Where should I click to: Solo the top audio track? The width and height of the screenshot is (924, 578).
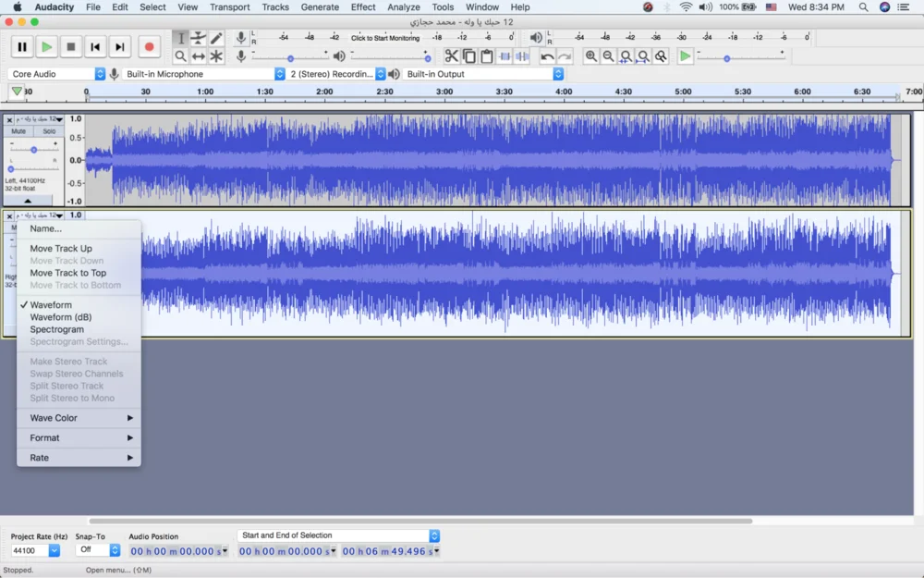pyautogui.click(x=49, y=131)
